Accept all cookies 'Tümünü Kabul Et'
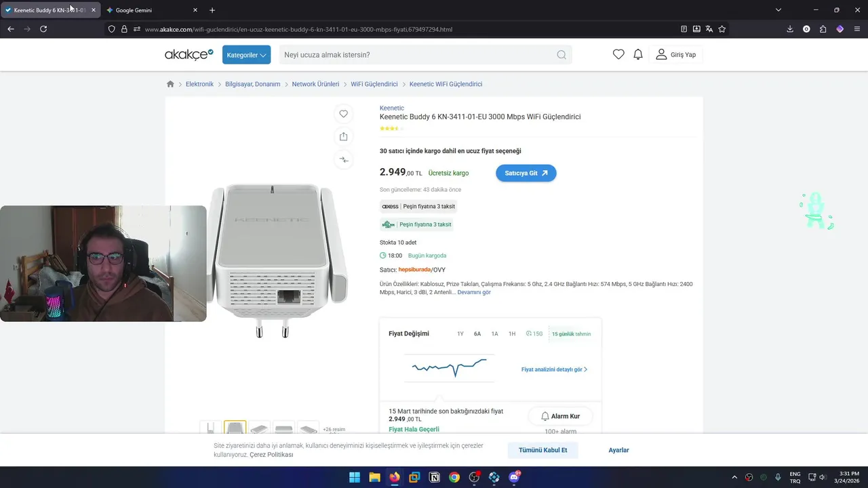868x488 pixels. point(543,450)
